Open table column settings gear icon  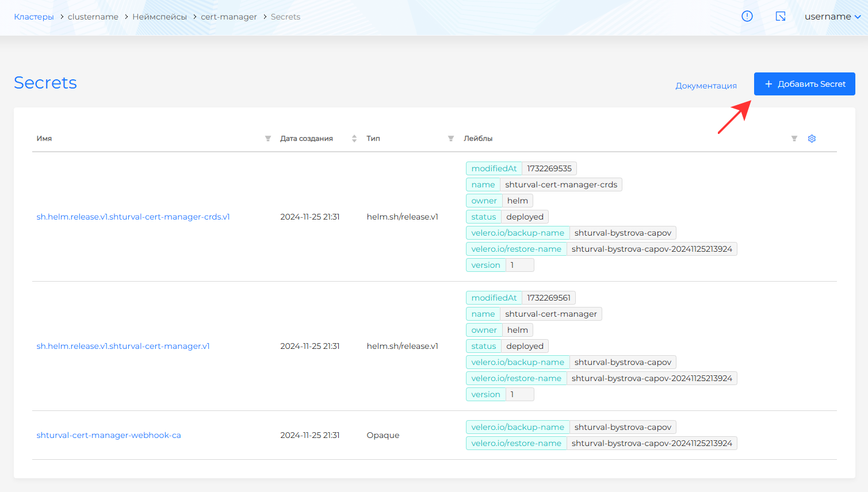tap(812, 139)
